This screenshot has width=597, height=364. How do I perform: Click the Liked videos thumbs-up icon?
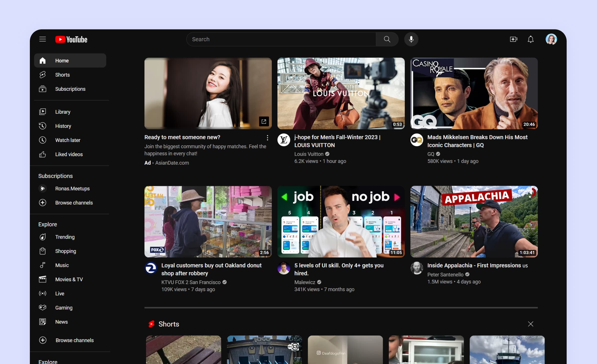pyautogui.click(x=43, y=154)
